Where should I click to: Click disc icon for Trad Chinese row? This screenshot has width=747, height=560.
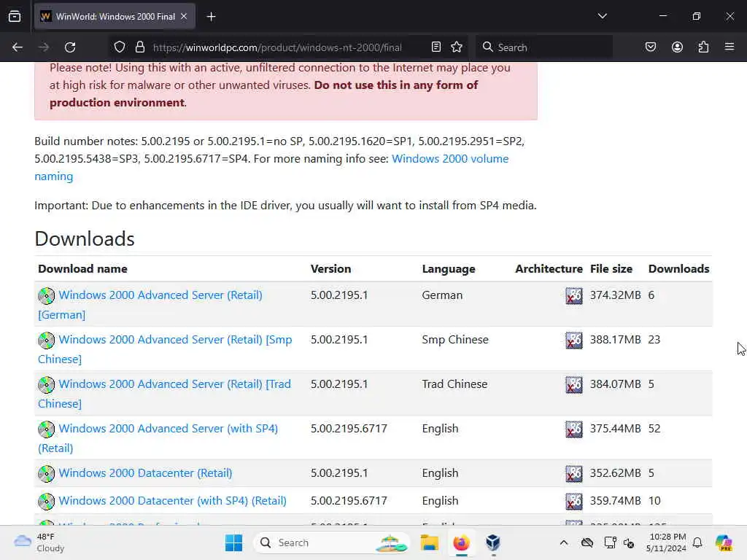click(x=46, y=385)
